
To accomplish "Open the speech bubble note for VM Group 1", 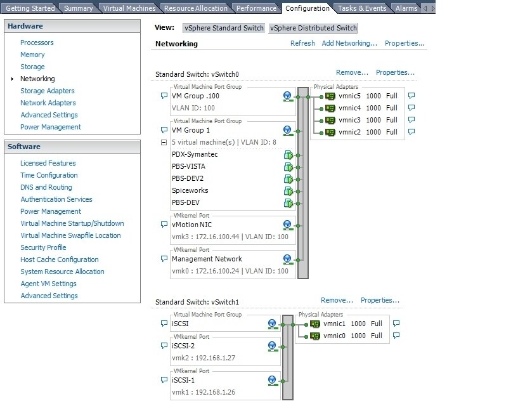I will [x=163, y=130].
